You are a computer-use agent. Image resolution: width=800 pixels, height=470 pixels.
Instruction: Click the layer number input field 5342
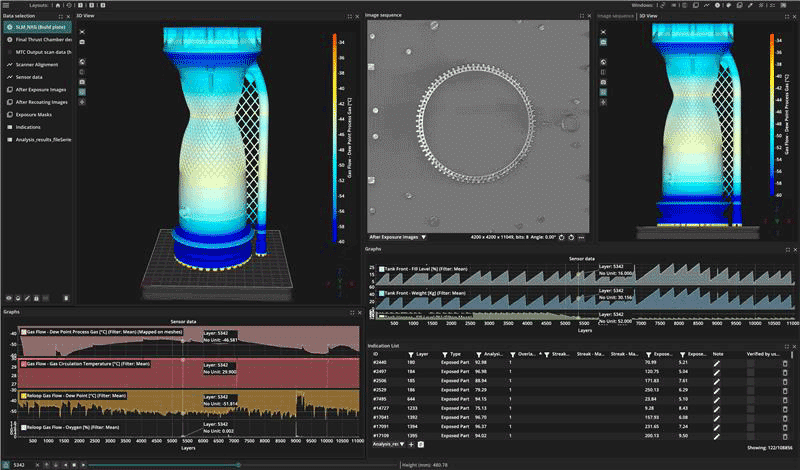pyautogui.click(x=20, y=465)
